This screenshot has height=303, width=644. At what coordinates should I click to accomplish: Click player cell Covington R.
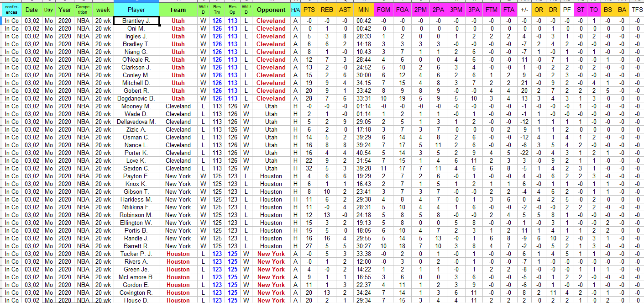pyautogui.click(x=136, y=292)
